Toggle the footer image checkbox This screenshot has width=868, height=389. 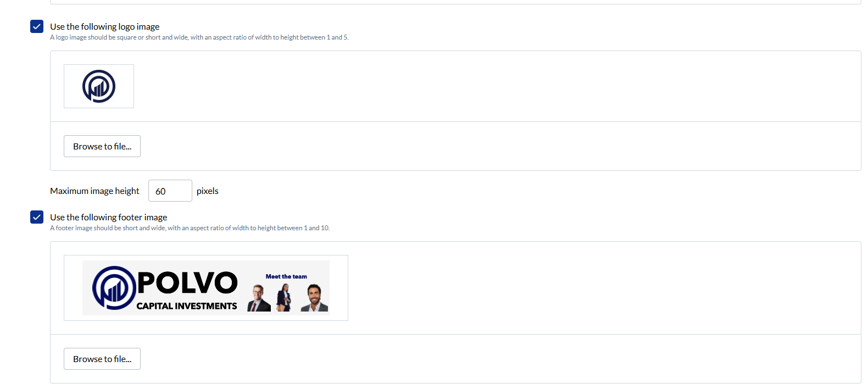click(37, 217)
